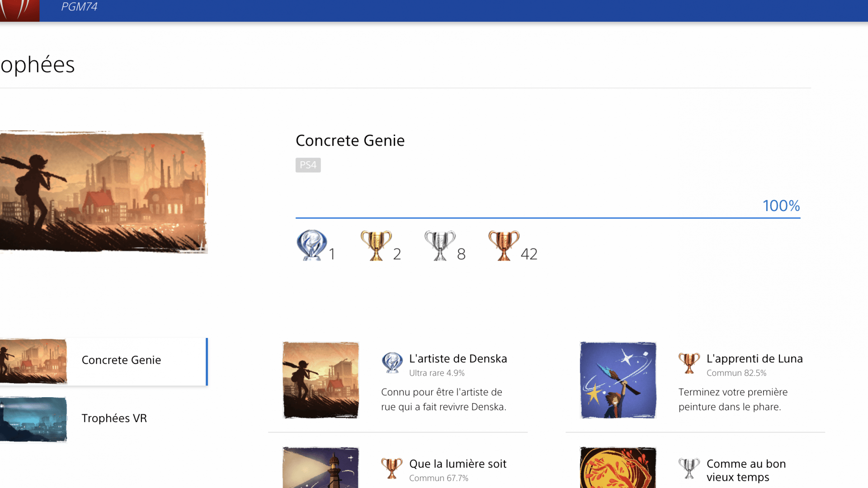Select the Trophées VR trophy list
This screenshot has width=868, height=488.
[x=104, y=419]
